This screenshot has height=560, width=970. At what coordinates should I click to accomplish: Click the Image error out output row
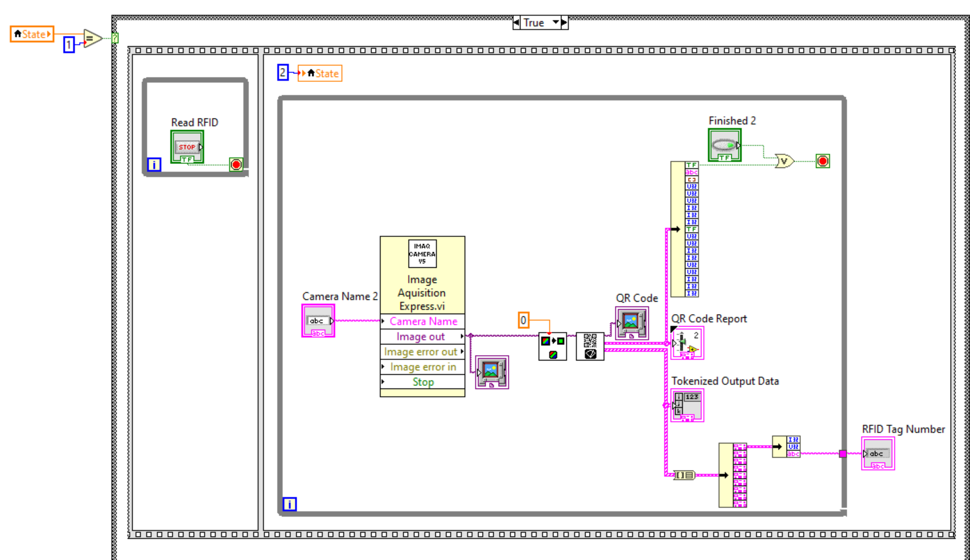(x=422, y=351)
